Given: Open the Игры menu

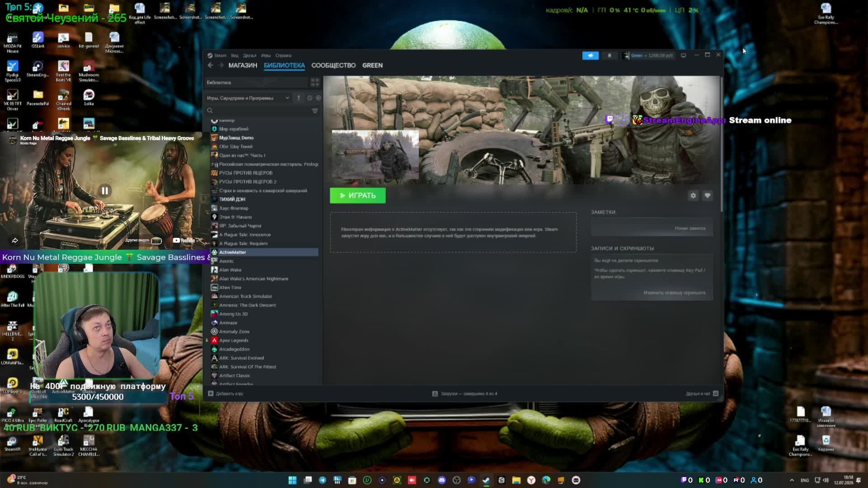Looking at the screenshot, I should tap(266, 56).
